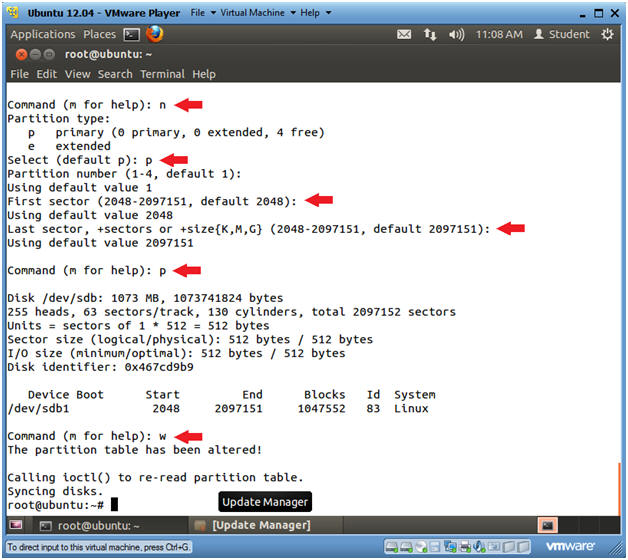Viewport: 628px width, 560px height.
Task: Click the CD/DVD drive device icon
Action: click(x=421, y=547)
